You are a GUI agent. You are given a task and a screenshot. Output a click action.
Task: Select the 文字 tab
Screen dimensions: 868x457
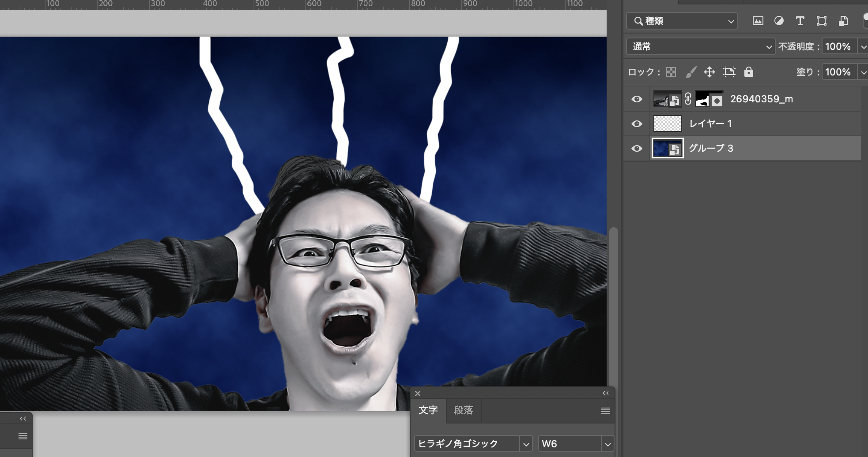[x=428, y=410]
